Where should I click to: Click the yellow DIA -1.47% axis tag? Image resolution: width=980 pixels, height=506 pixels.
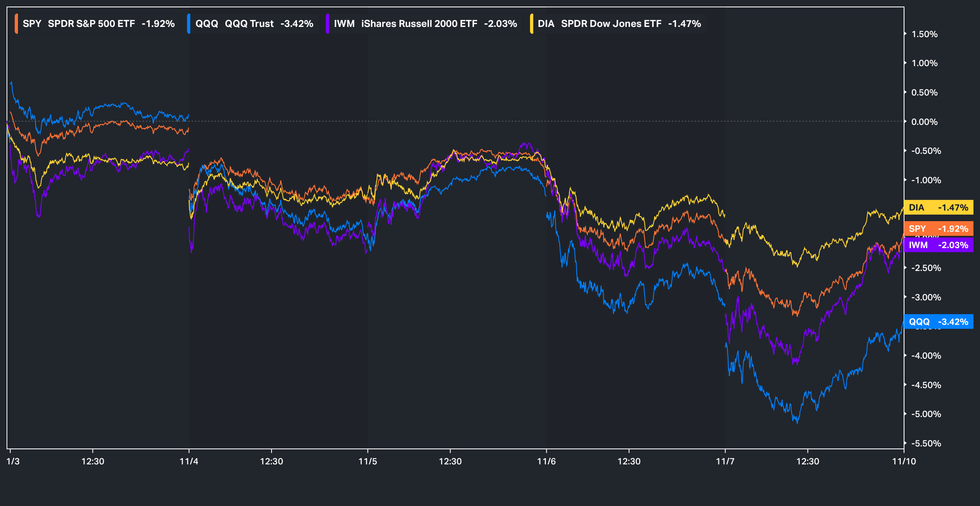coord(938,207)
